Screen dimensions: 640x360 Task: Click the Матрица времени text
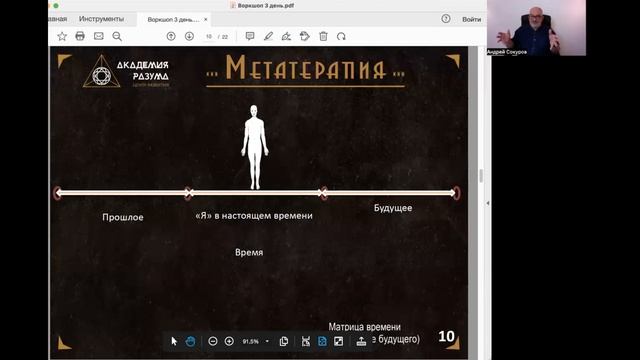364,327
